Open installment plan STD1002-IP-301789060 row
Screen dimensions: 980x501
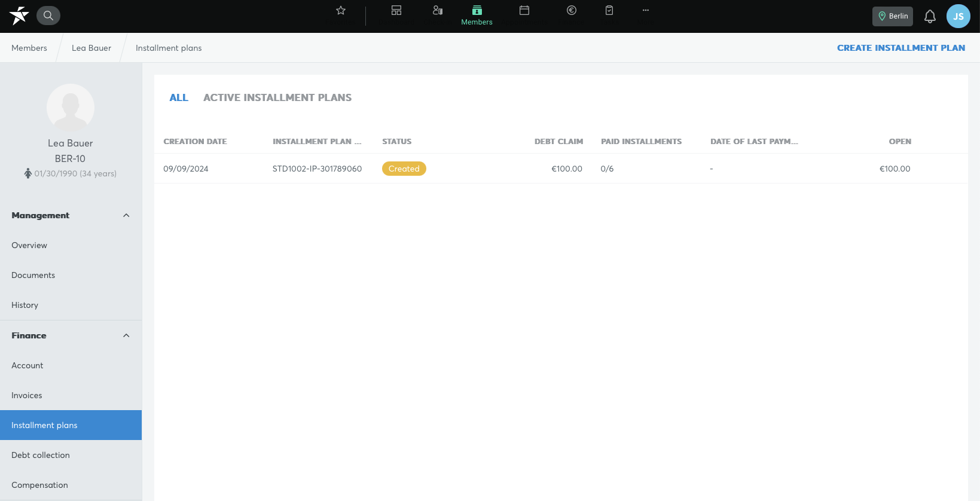561,169
